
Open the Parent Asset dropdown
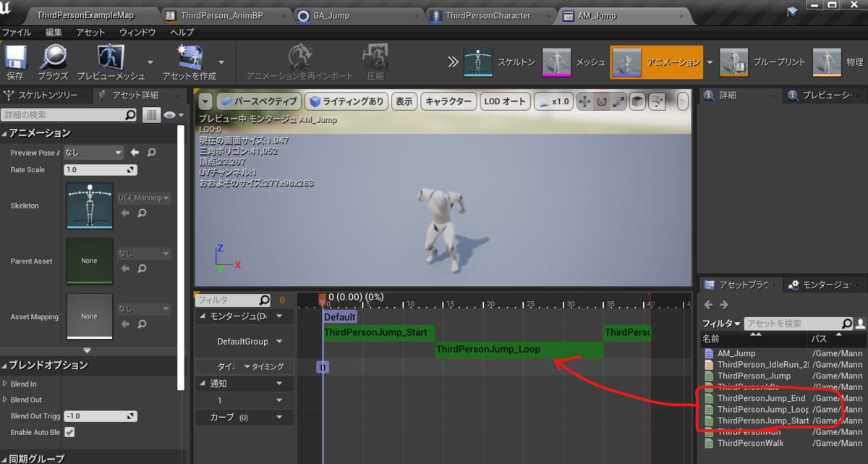tap(144, 254)
